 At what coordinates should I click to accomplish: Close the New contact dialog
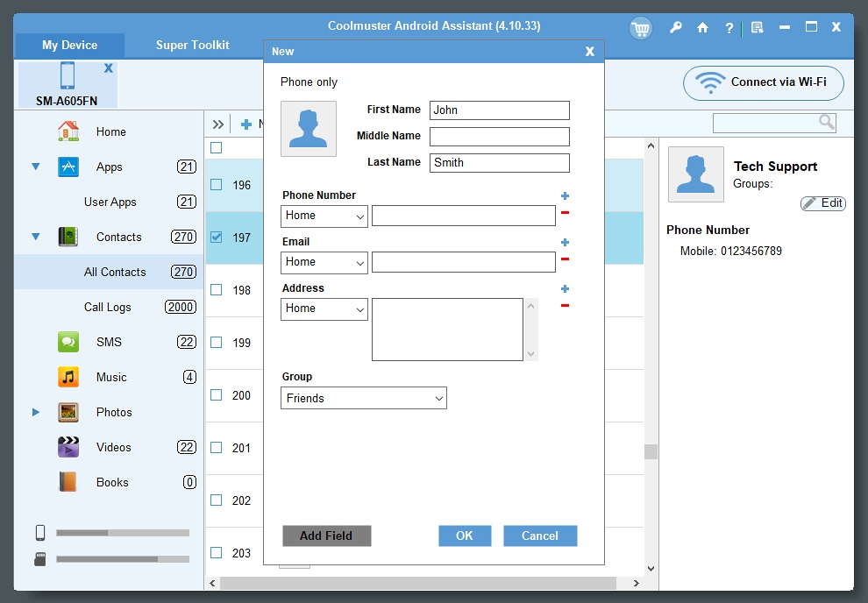[589, 52]
